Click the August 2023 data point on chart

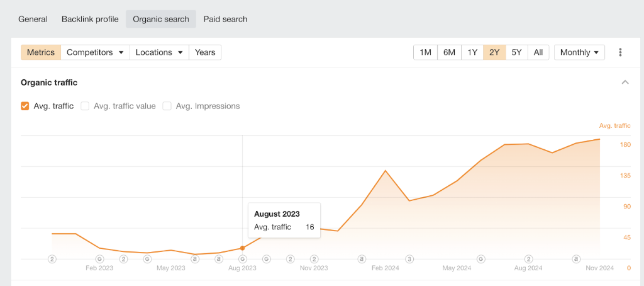[242, 248]
